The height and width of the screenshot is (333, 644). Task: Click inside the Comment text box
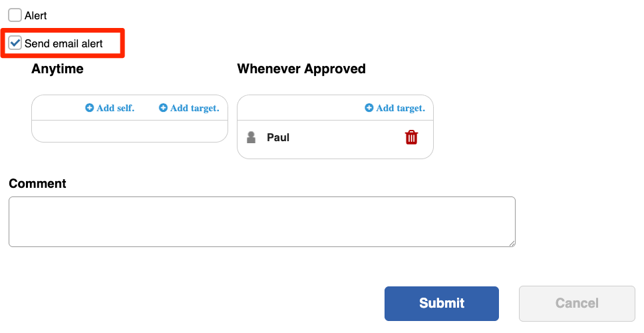tap(262, 222)
